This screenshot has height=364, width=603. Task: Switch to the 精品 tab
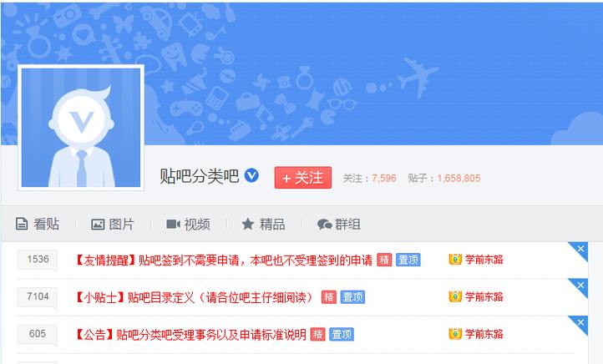[263, 224]
